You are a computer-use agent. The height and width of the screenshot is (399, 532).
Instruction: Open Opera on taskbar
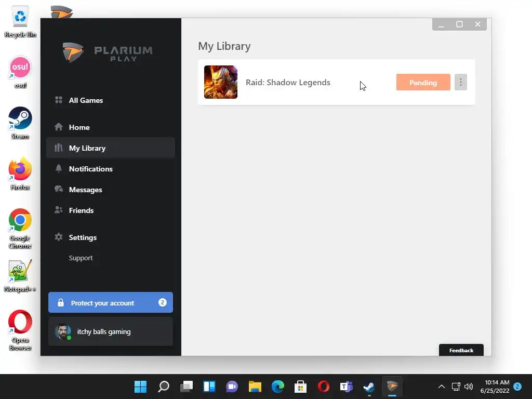(x=323, y=387)
